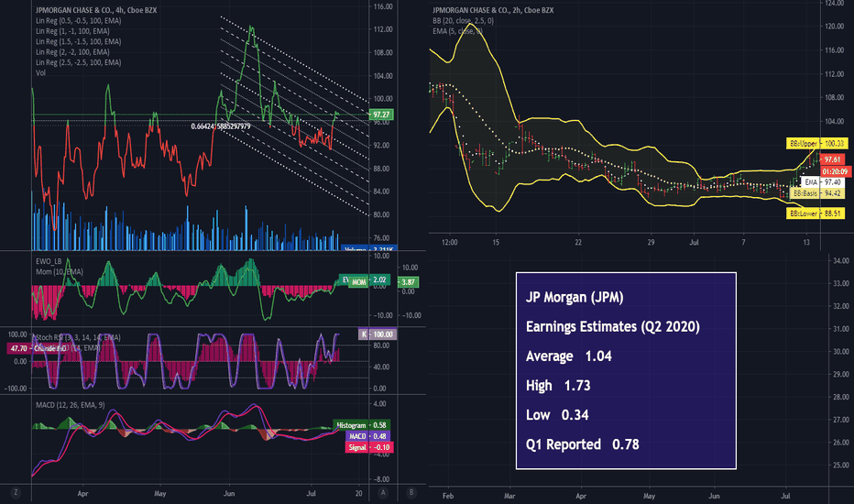This screenshot has height=504, width=854.
Task: Click Lin Reg (1.5, -1.5, 100, EMA) legend
Action: tap(79, 41)
